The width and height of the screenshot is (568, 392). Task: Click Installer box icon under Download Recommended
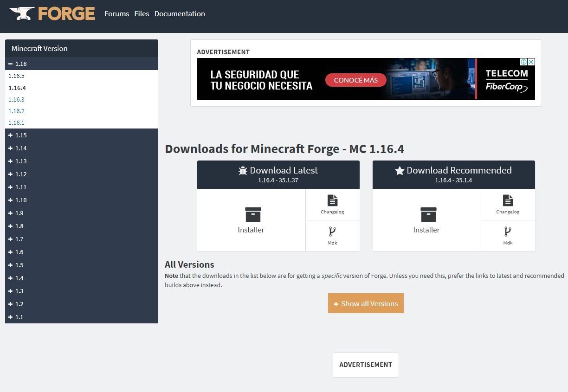click(428, 215)
